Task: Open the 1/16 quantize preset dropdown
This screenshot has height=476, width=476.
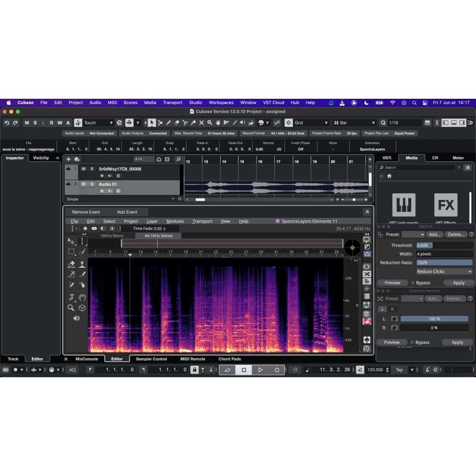Action: (405, 123)
